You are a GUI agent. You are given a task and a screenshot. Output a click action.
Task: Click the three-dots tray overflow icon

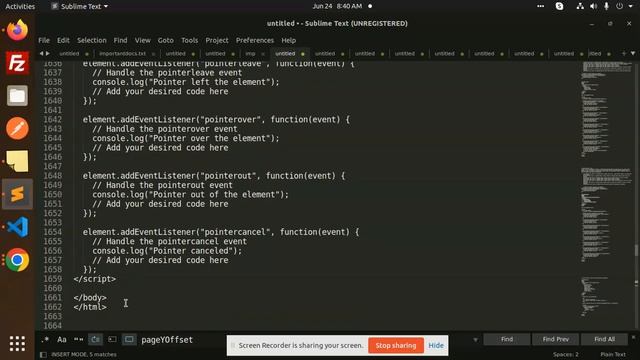click(540, 6)
